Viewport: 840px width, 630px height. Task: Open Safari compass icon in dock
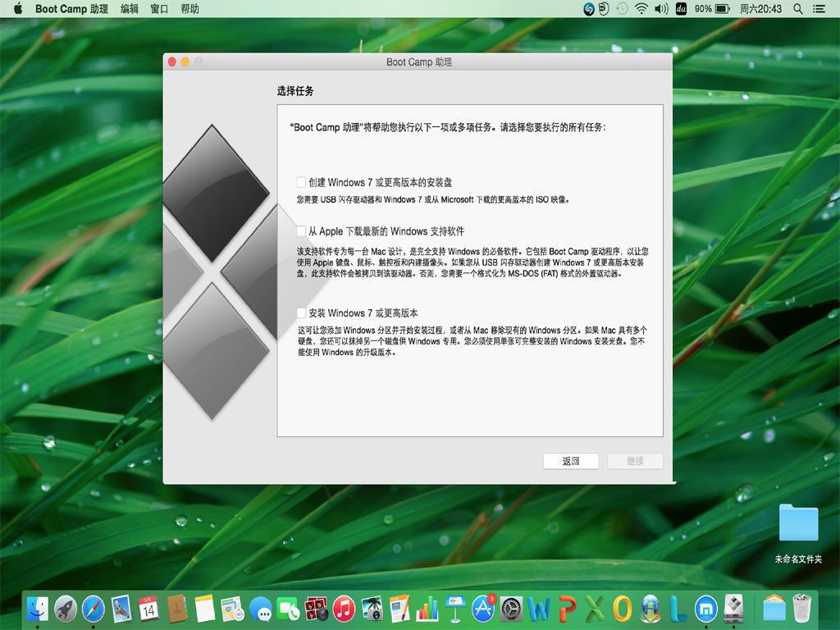94,609
